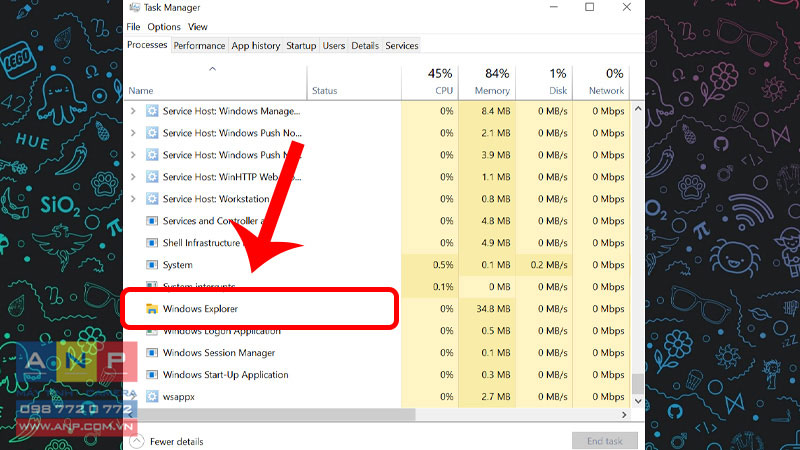
Task: Click the System process icon
Action: click(152, 265)
